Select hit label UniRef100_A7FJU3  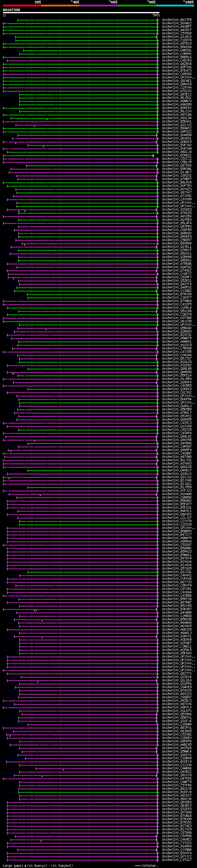click(176, 490)
